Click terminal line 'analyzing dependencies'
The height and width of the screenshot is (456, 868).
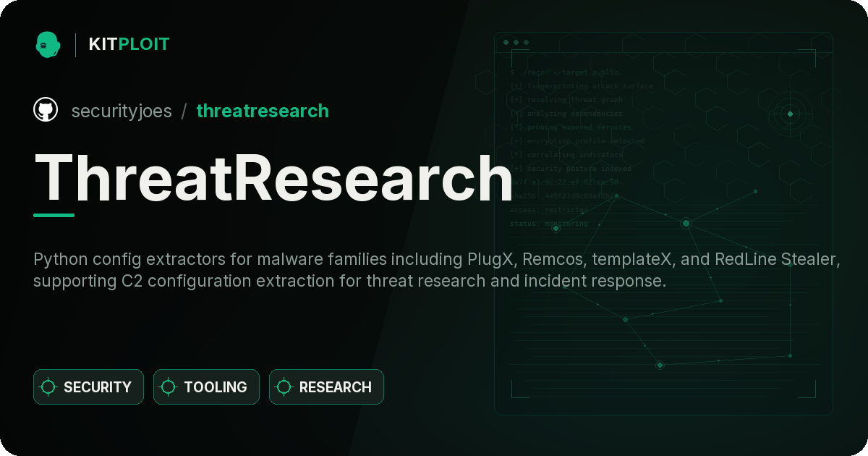point(566,114)
